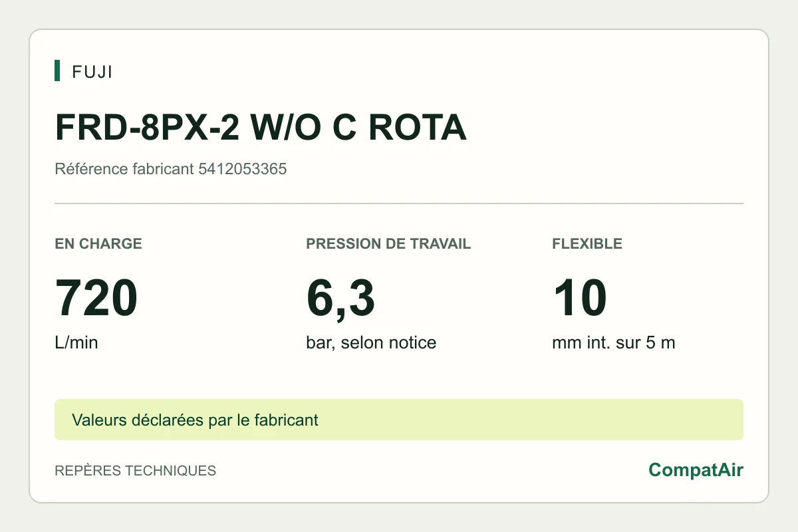Click the EN CHARGE heading
The image size is (798, 532).
coord(98,243)
